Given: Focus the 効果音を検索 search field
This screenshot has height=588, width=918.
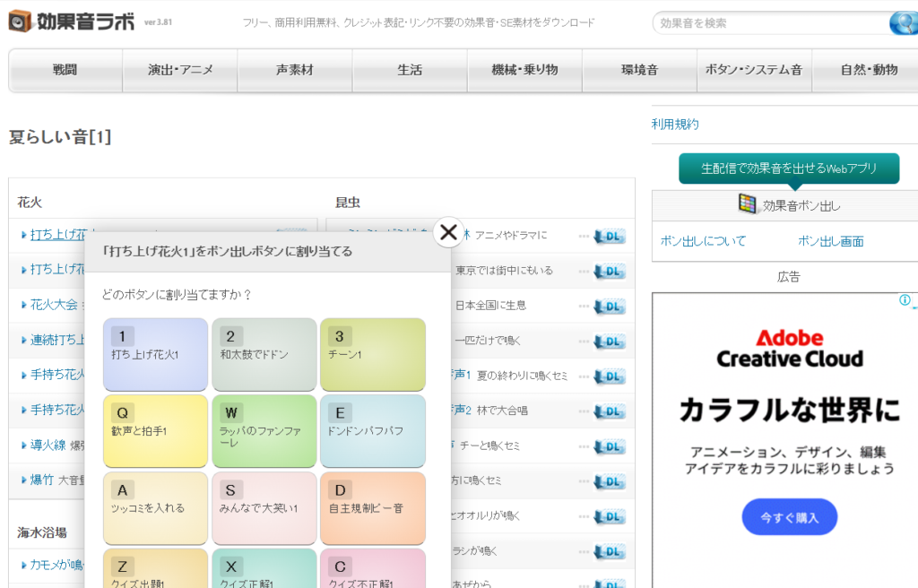Looking at the screenshot, I should tap(769, 23).
